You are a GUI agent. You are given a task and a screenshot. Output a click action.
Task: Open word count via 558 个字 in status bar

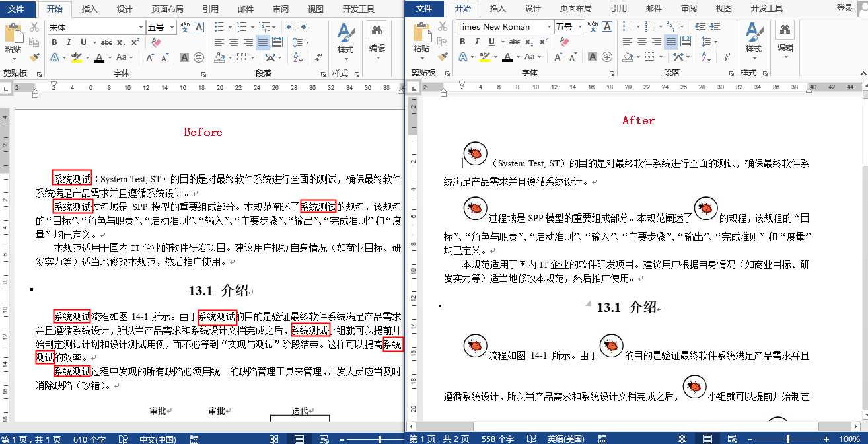pyautogui.click(x=499, y=437)
